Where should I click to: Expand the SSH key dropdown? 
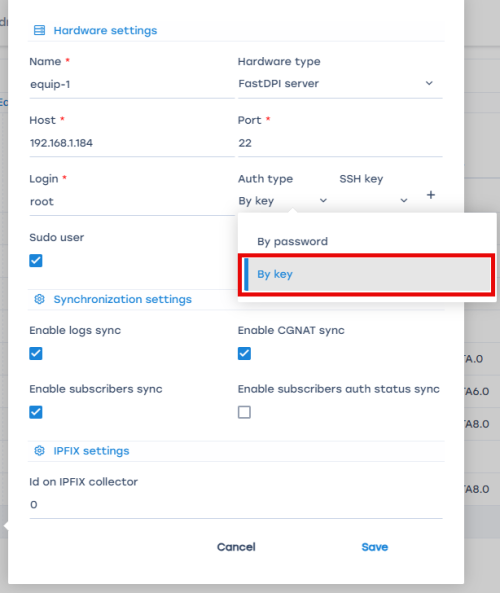click(x=374, y=201)
